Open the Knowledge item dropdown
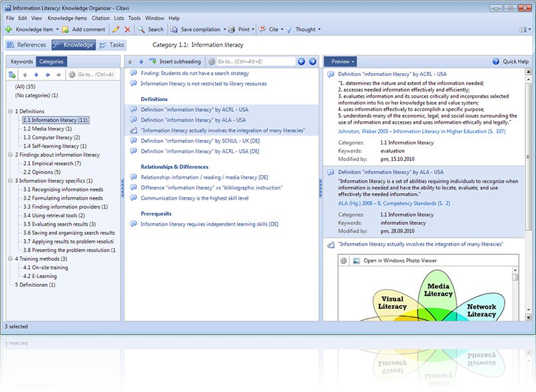536x392 pixels. click(57, 29)
